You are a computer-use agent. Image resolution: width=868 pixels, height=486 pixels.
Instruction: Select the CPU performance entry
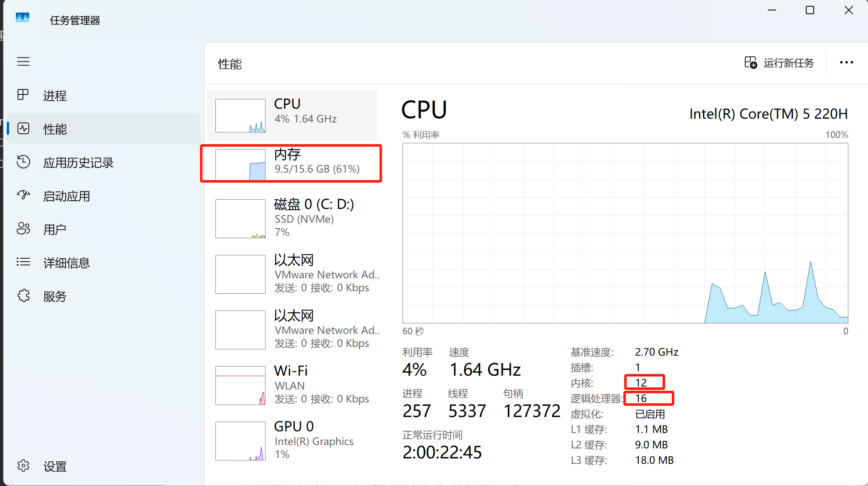pos(292,116)
